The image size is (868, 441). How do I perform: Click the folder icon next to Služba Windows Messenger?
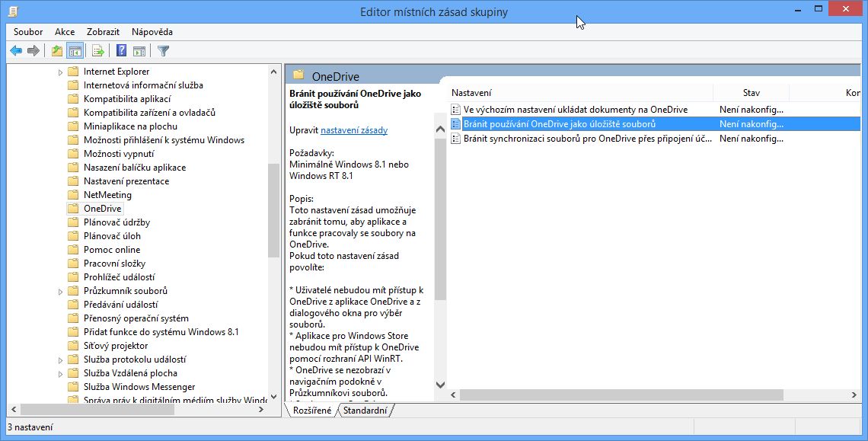[x=73, y=387]
